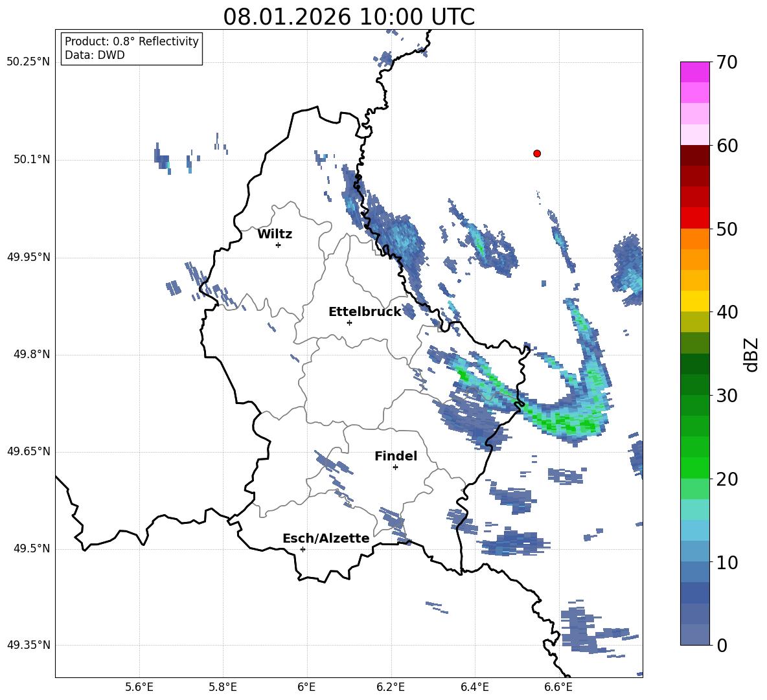Click the Data: DWD text

point(95,55)
